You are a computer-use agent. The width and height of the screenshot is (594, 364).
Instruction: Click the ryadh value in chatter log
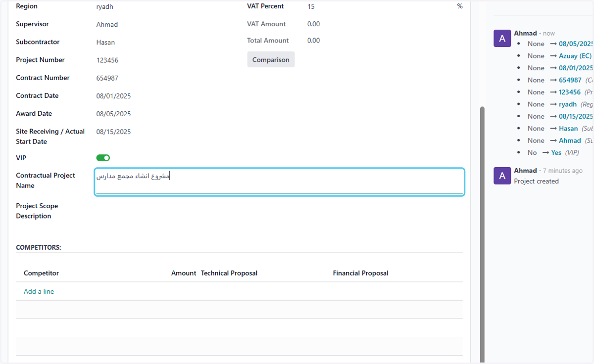pyautogui.click(x=568, y=104)
